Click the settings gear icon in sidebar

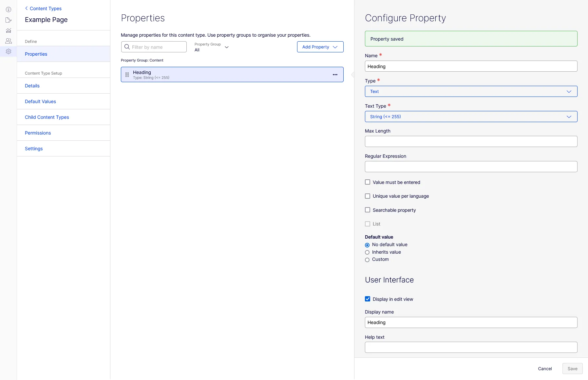(9, 51)
